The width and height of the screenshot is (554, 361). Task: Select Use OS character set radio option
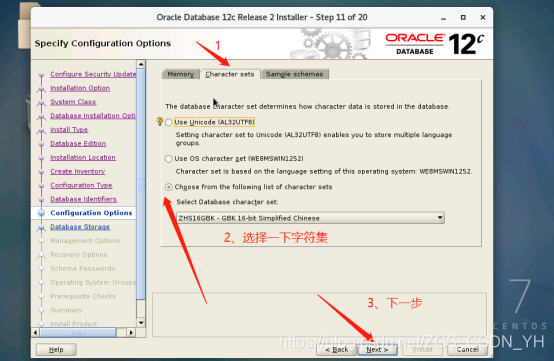point(169,159)
